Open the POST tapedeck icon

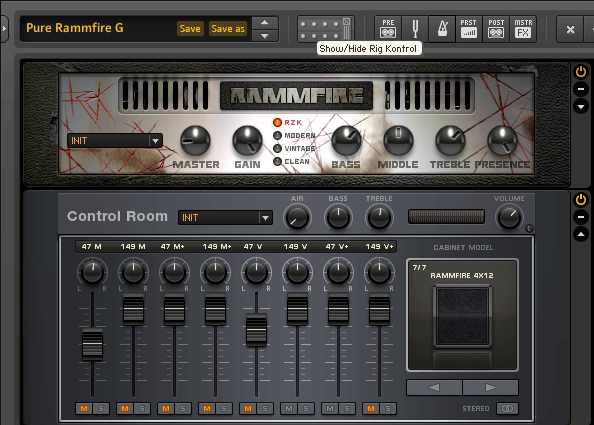[496, 29]
